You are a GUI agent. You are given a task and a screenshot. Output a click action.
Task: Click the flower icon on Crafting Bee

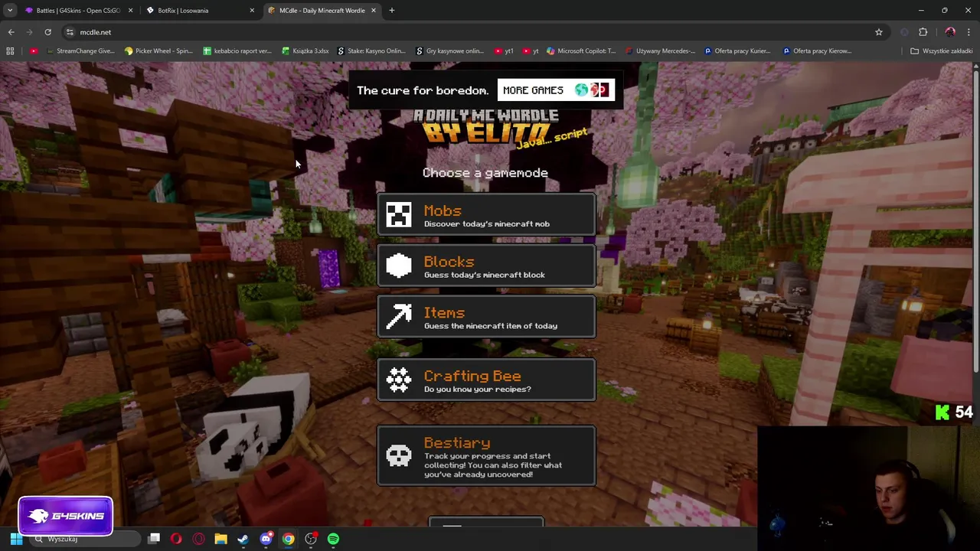(x=398, y=380)
